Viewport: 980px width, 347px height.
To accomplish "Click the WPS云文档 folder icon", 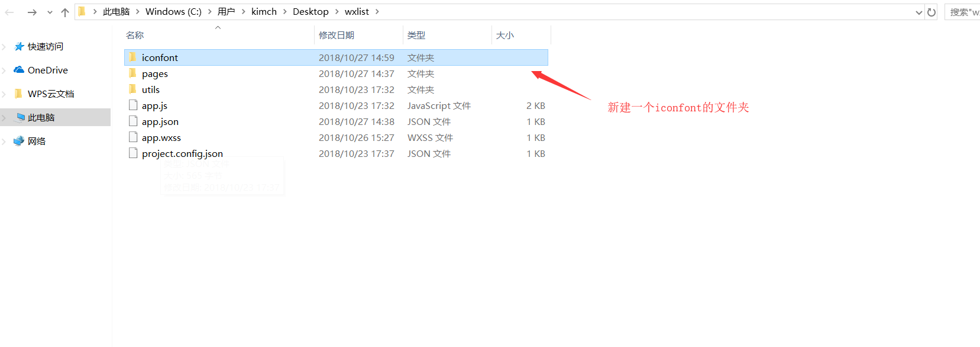I will [x=19, y=94].
